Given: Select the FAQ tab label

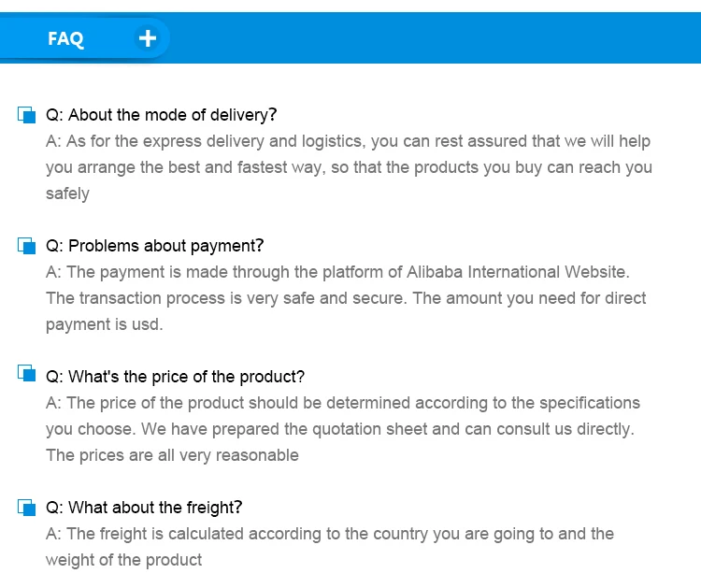Looking at the screenshot, I should 65,38.
